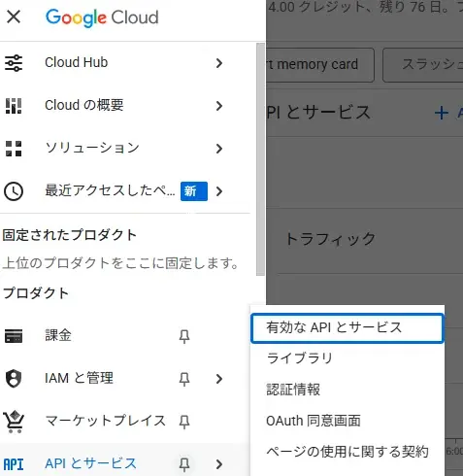The image size is (463, 476).
Task: Click the memory card button in background page
Action: 319,65
